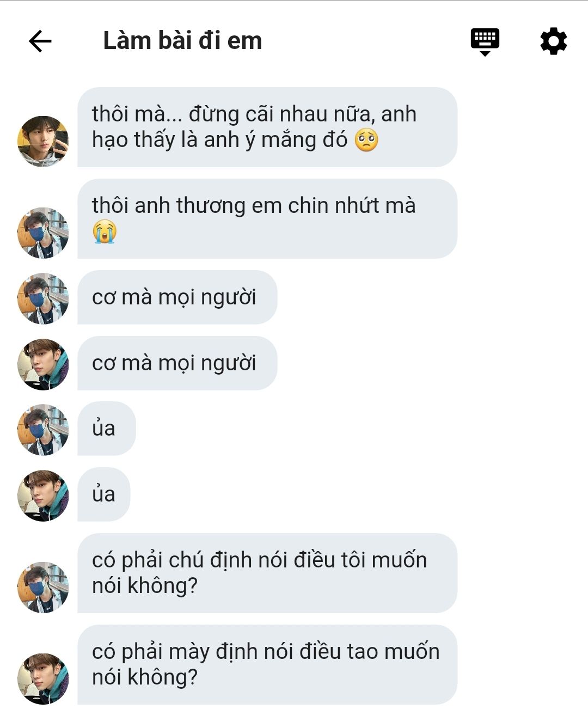Viewport: 588px width, 709px height.
Task: Select second 'cơ mà mọi người' bubble
Action: 177,363
